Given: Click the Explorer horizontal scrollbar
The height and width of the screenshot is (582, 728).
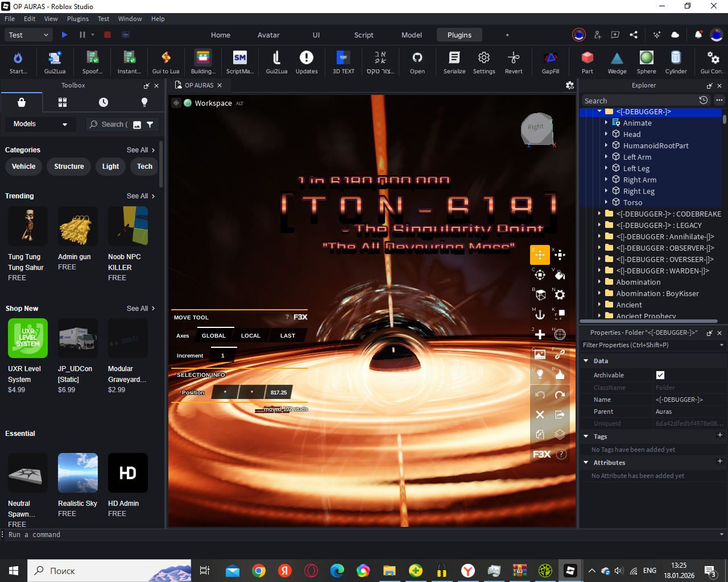Looking at the screenshot, I should pyautogui.click(x=648, y=321).
